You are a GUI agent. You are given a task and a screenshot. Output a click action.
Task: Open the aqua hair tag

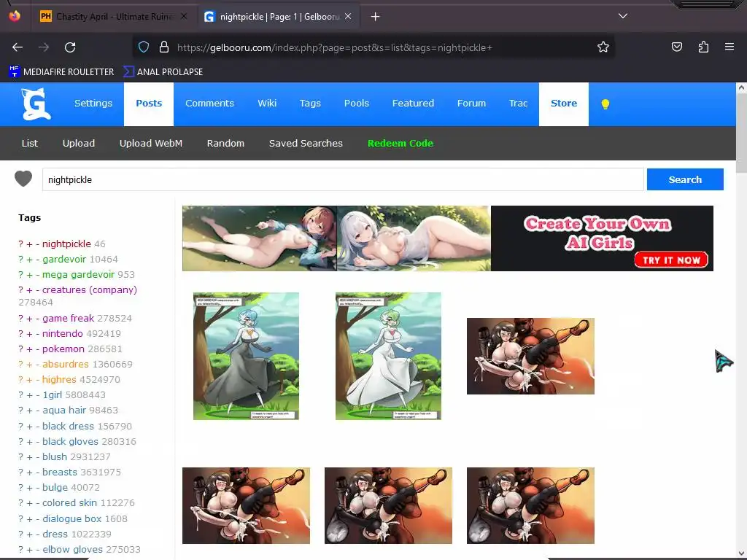pyautogui.click(x=64, y=410)
